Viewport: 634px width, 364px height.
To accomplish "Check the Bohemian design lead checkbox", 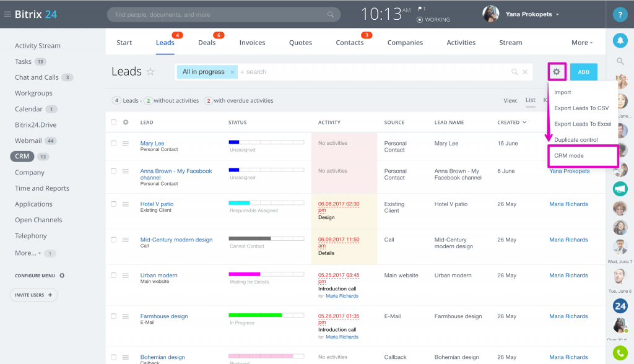I will (x=114, y=357).
